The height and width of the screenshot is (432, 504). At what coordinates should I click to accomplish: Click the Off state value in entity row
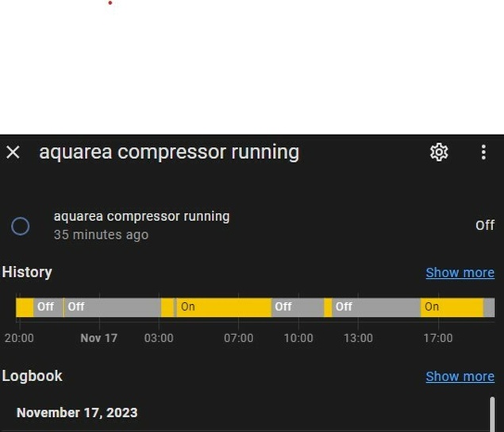pos(485,226)
